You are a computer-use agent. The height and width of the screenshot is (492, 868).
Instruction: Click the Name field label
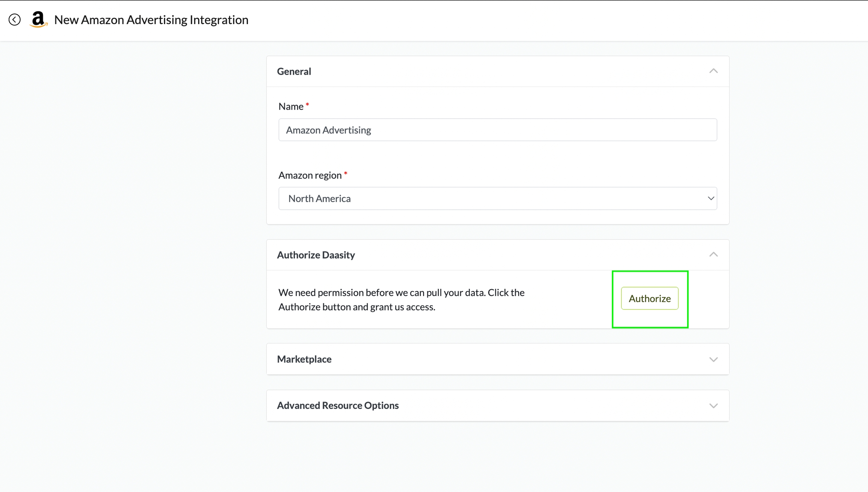click(290, 106)
